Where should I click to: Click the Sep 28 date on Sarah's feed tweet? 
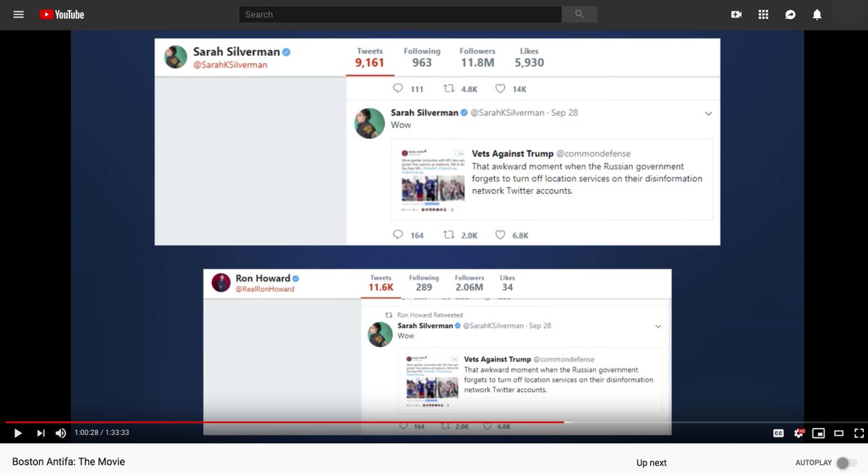point(564,113)
